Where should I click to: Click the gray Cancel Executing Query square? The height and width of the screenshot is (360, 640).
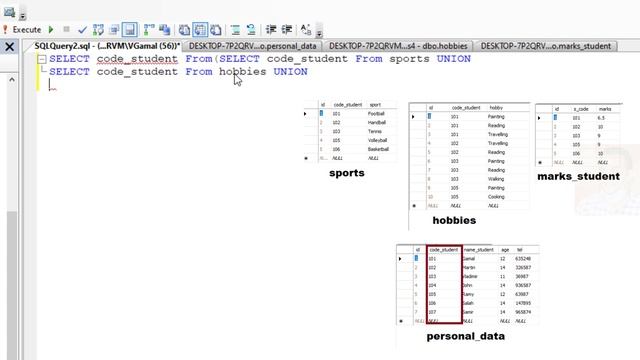click(67, 29)
